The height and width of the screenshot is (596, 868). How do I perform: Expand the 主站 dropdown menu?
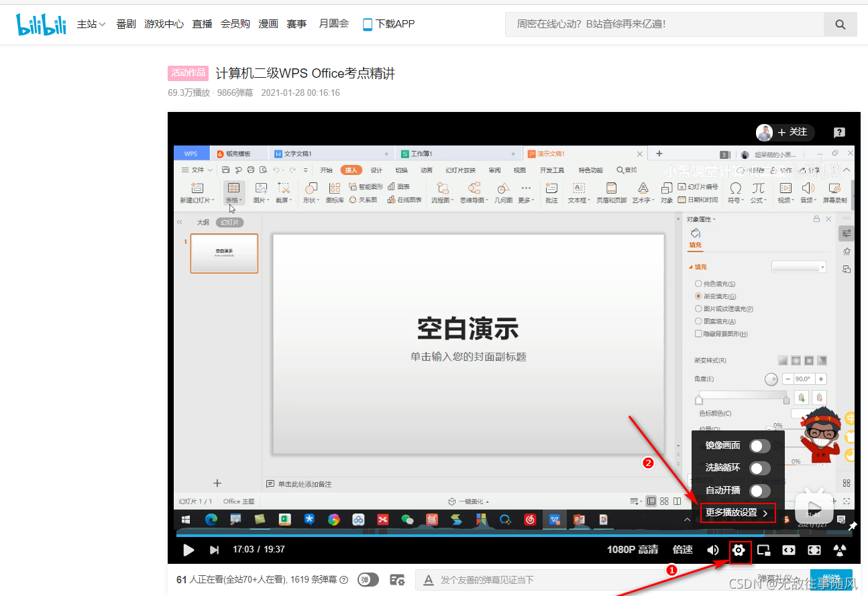91,24
